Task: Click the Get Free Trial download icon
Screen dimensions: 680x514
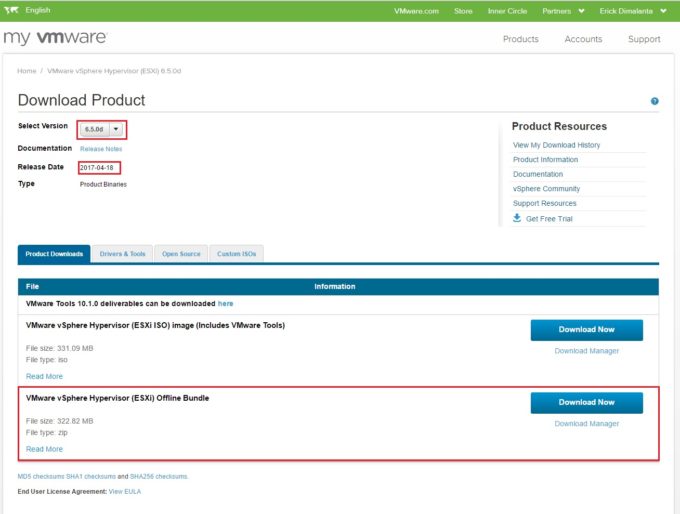Action: point(517,218)
